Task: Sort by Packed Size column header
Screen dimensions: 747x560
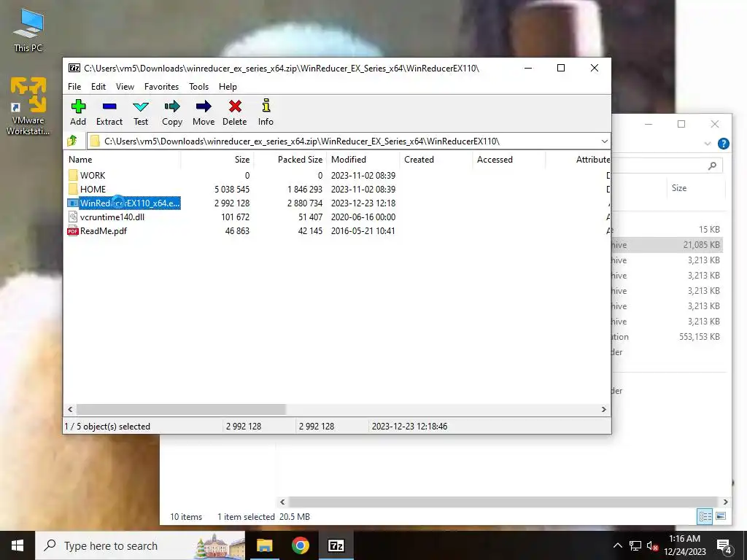Action: (290, 160)
